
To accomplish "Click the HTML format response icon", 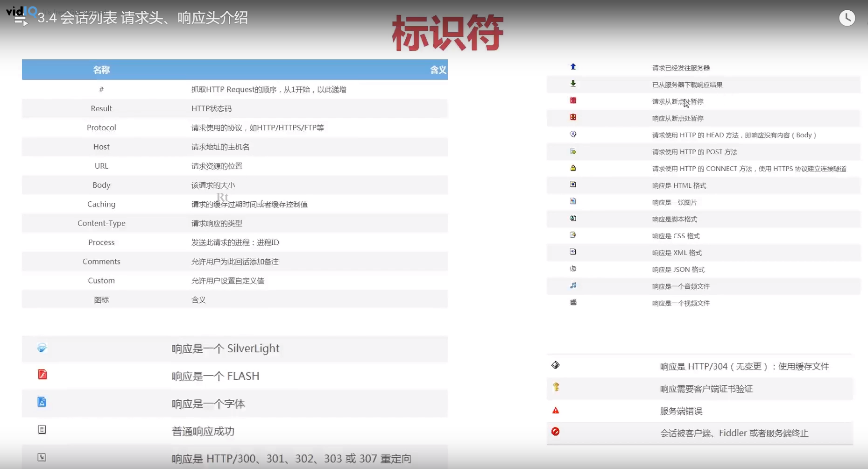I will 573,185.
